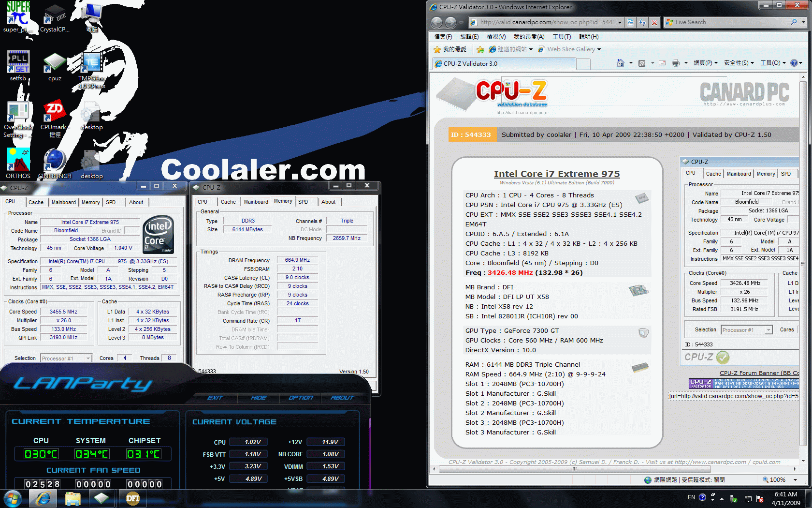Open the CPU-Z Forum Banner link

[x=759, y=373]
